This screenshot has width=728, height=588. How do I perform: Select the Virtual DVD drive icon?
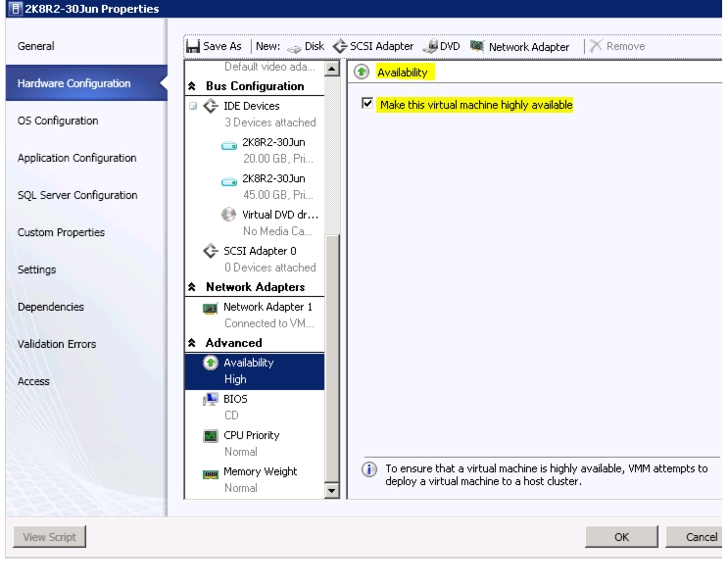tap(228, 214)
